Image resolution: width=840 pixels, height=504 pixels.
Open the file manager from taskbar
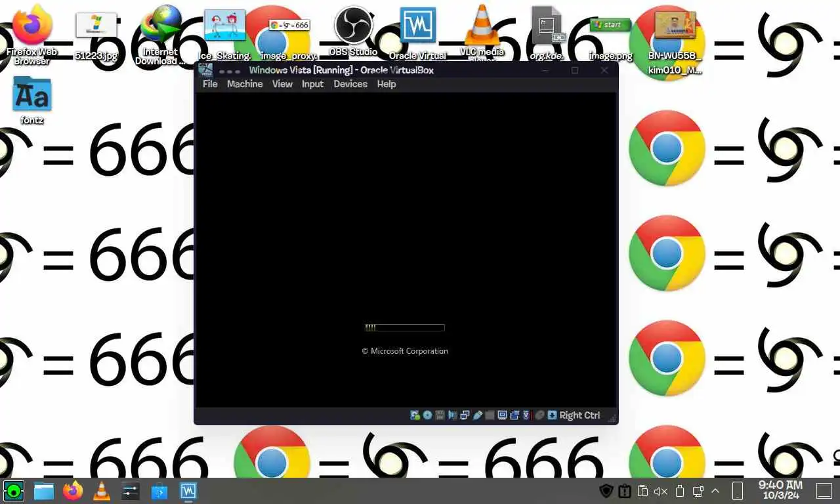coord(44,491)
